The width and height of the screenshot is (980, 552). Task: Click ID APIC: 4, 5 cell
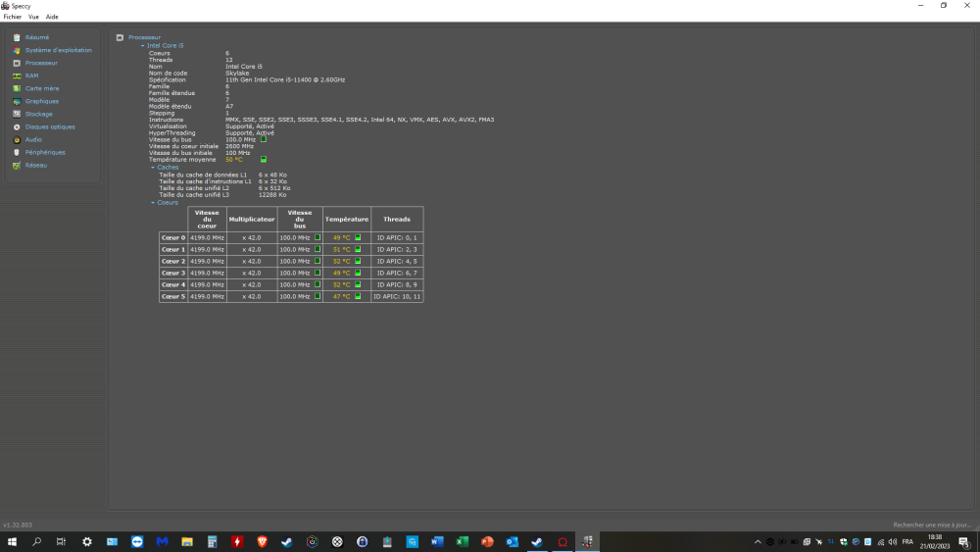(x=397, y=262)
